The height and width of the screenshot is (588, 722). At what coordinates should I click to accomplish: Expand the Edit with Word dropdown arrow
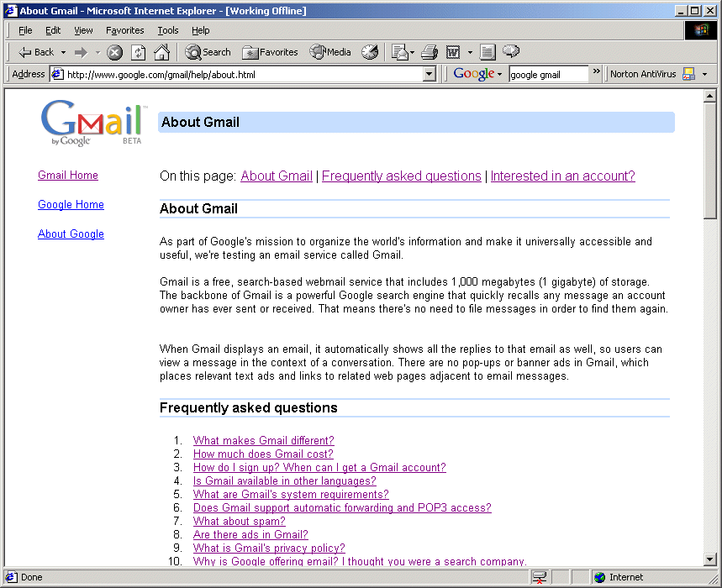coord(470,52)
